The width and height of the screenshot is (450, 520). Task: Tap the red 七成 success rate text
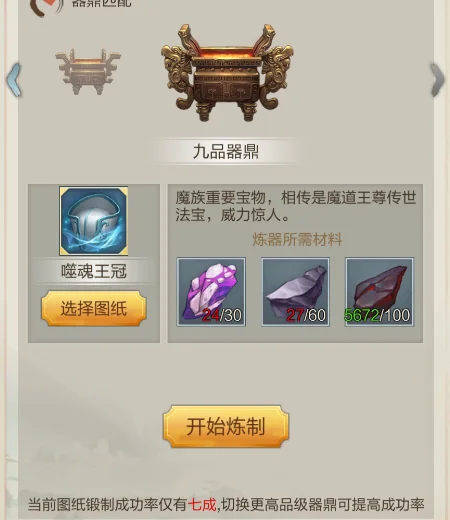coord(202,504)
